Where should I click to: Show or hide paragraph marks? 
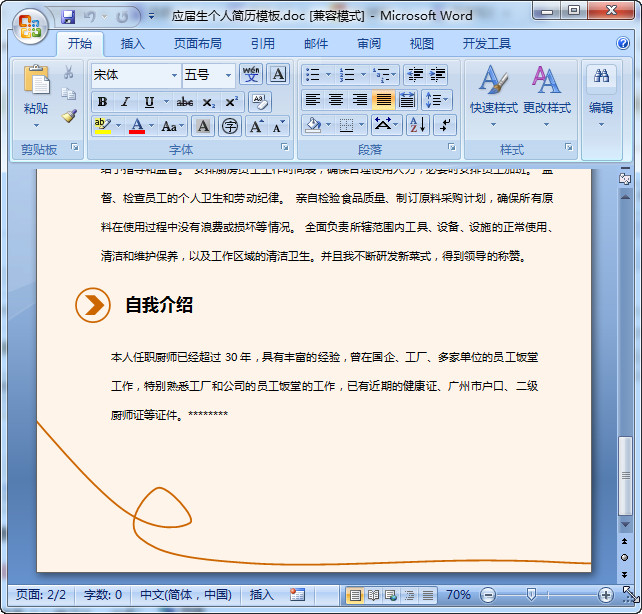445,125
